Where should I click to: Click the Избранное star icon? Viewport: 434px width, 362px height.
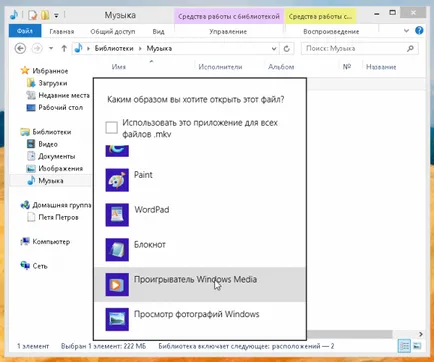tap(25, 70)
